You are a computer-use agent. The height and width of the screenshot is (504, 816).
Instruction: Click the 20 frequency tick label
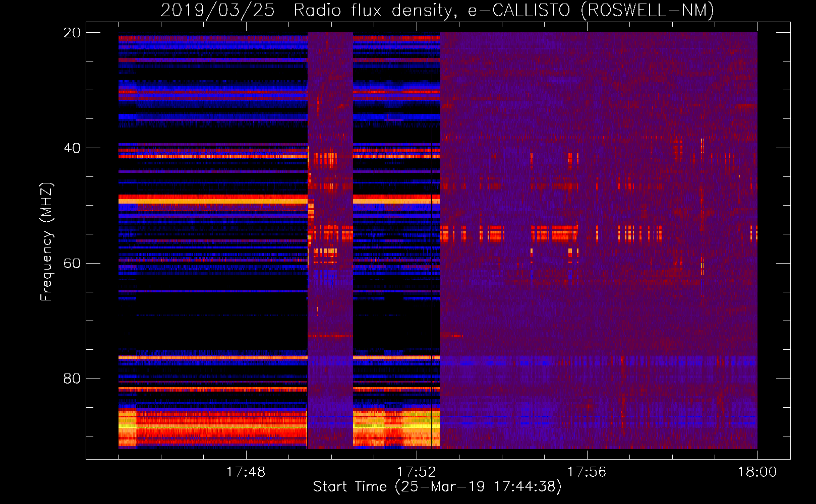click(72, 33)
